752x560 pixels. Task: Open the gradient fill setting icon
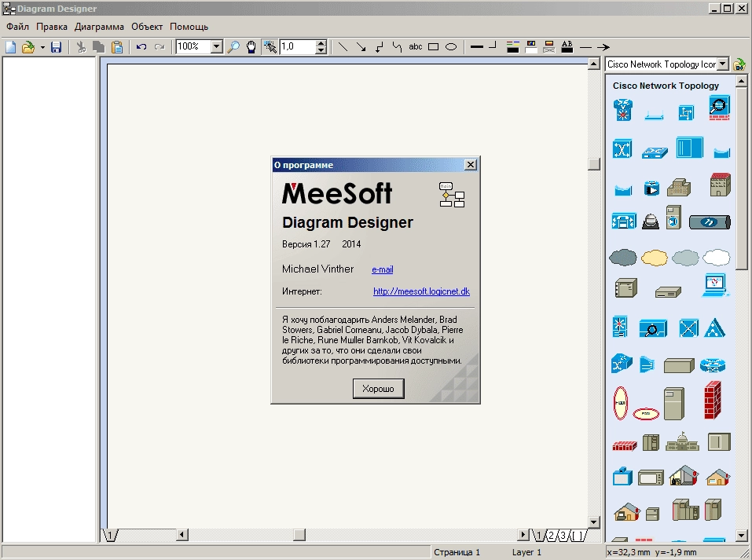549,47
